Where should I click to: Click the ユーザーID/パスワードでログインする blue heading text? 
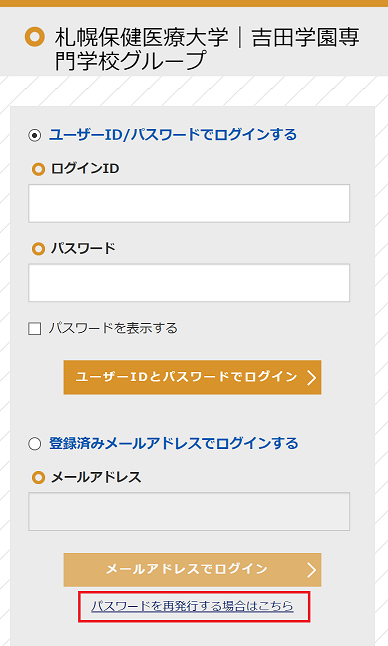(x=173, y=135)
